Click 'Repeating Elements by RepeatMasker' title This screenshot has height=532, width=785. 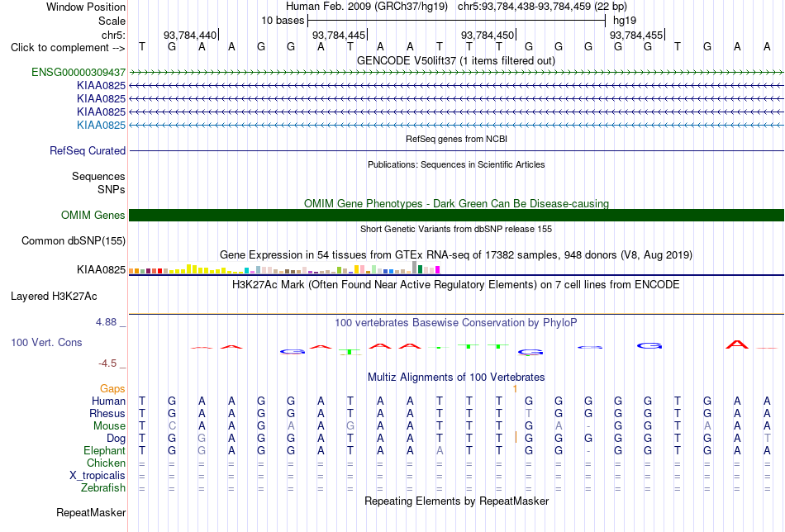click(456, 501)
